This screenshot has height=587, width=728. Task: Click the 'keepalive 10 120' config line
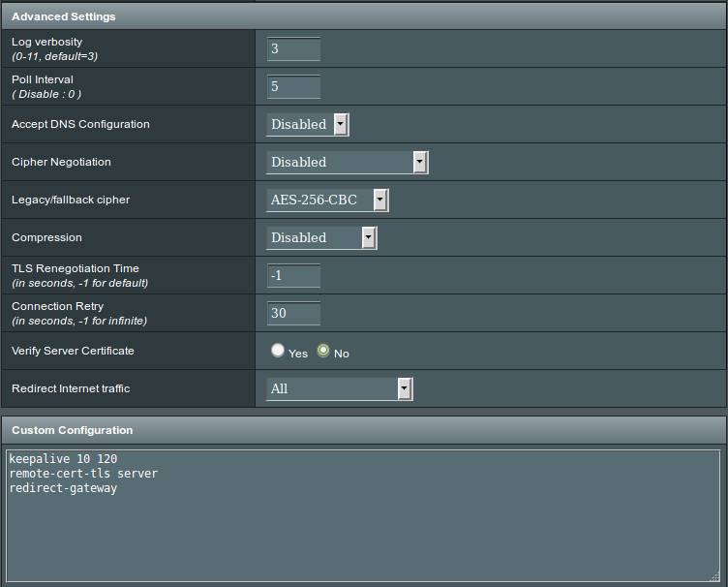coord(63,459)
